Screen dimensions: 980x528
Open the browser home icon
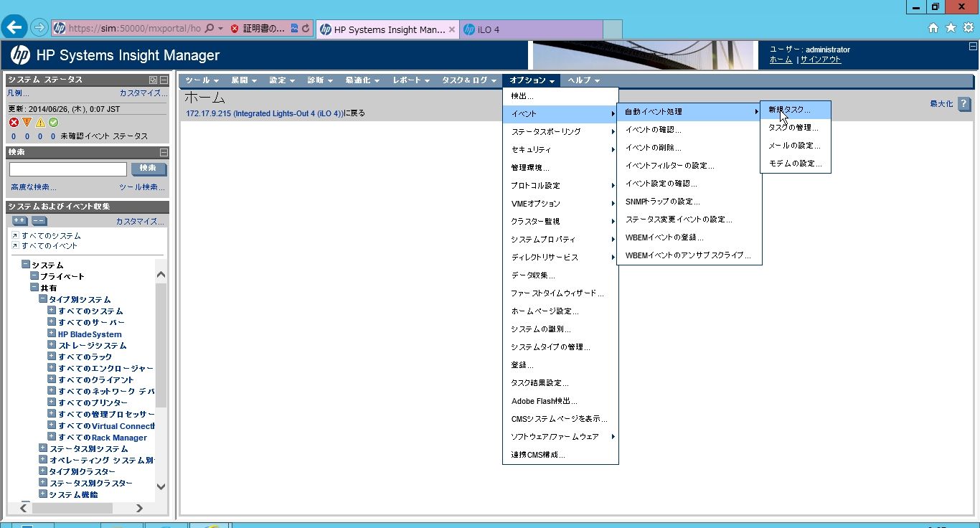tap(933, 28)
